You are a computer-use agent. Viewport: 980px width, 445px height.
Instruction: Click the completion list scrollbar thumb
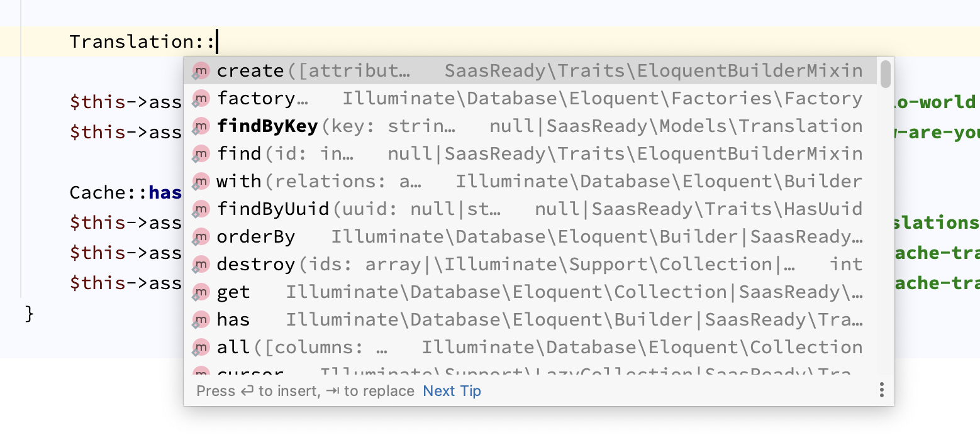pos(885,74)
